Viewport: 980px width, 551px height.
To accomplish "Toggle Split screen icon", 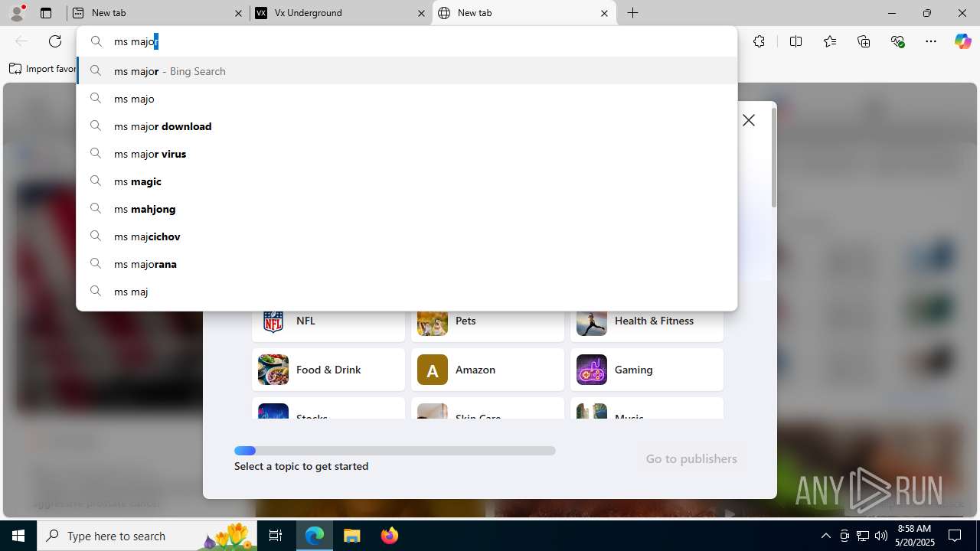I will click(795, 41).
